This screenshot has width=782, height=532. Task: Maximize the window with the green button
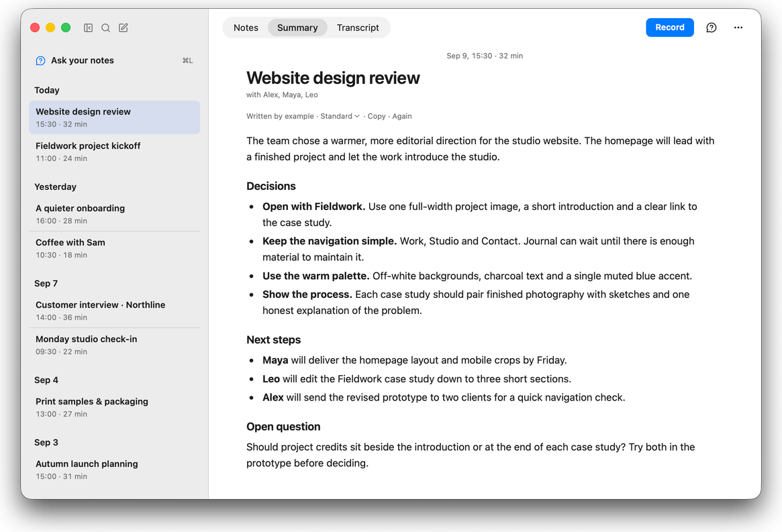pyautogui.click(x=66, y=28)
